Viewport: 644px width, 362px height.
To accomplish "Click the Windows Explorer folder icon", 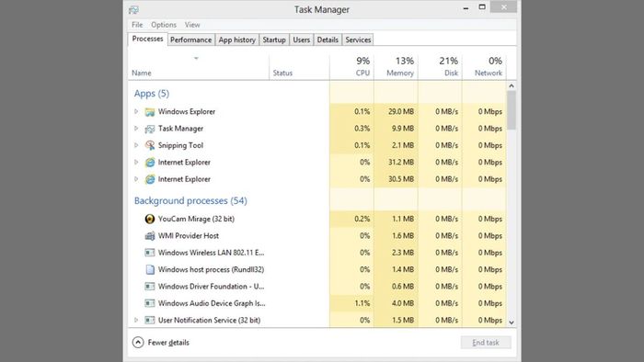I will (150, 111).
